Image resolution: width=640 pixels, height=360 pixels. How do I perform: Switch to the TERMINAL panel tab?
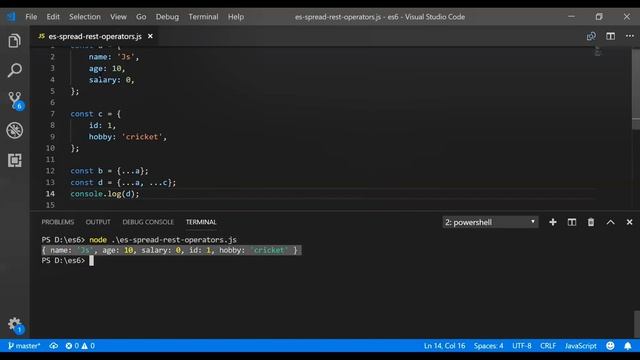[x=201, y=222]
